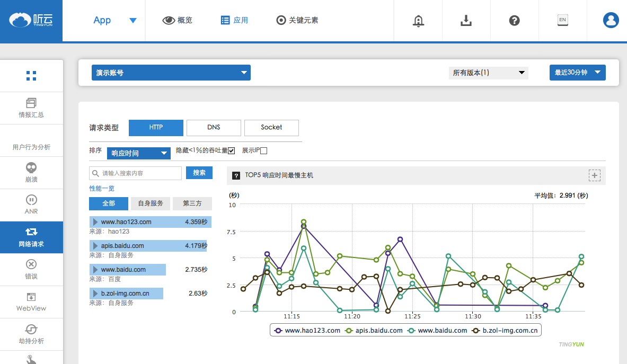
Task: Click the notification bell icon
Action: 418,21
